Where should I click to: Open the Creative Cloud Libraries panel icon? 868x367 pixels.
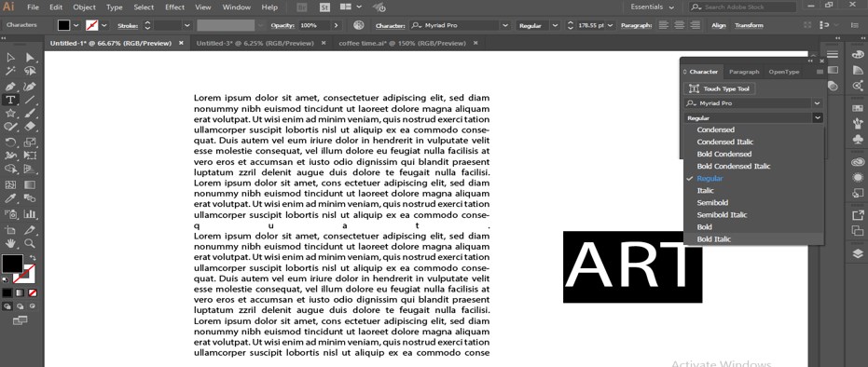[858, 162]
